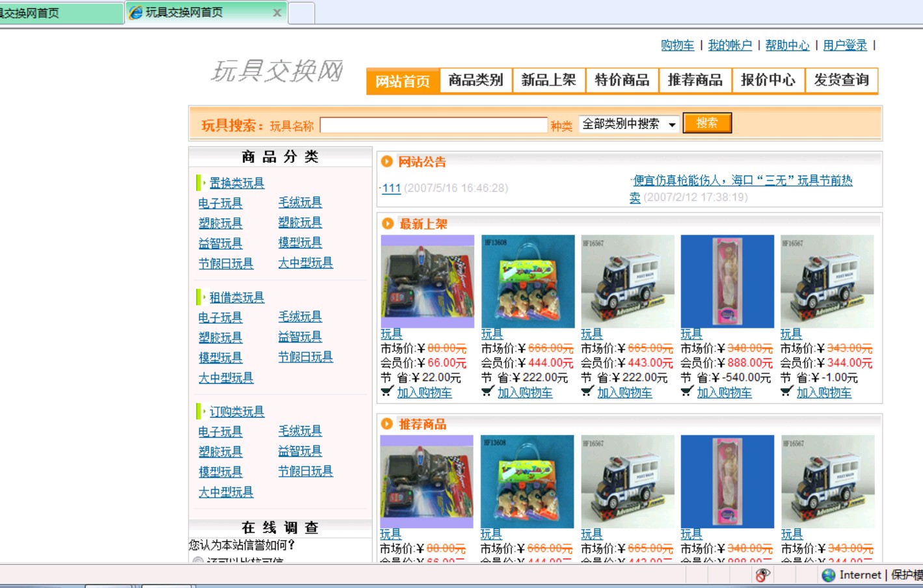The height and width of the screenshot is (588, 923).
Task: Click the green marker beside 订购类玩具
Action: [x=200, y=411]
